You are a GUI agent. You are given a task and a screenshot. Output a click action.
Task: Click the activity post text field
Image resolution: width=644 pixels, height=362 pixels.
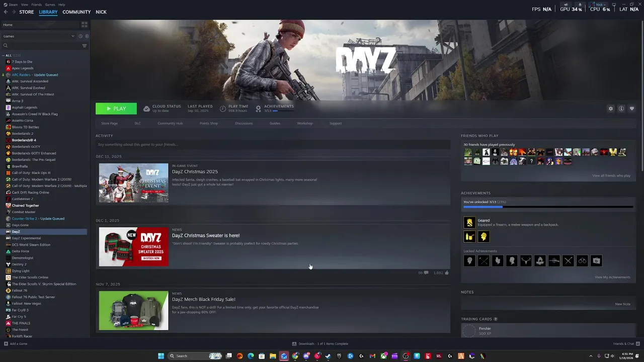click(x=273, y=145)
